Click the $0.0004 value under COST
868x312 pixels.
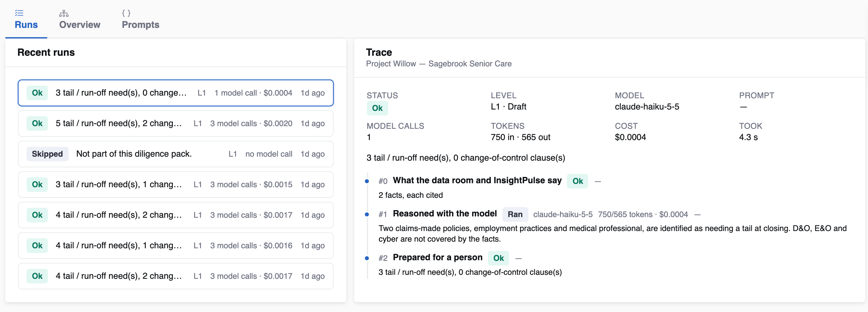point(630,138)
